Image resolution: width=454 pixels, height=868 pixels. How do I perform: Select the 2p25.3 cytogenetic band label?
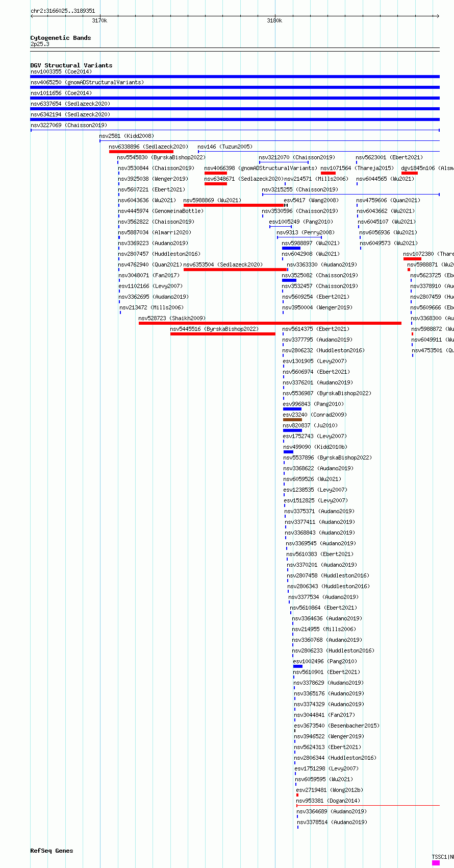pos(40,44)
